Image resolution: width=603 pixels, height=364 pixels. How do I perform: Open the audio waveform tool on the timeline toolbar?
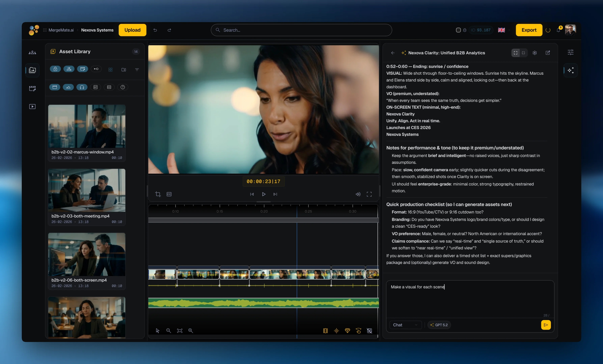[336, 331]
